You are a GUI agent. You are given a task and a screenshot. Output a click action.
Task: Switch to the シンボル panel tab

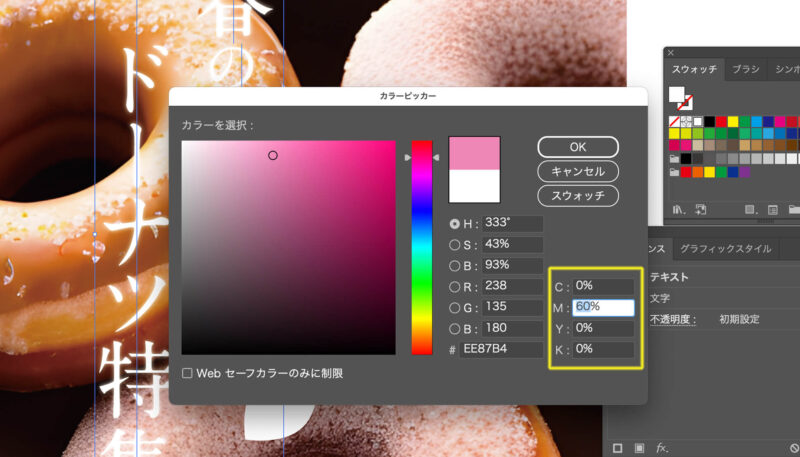[787, 69]
